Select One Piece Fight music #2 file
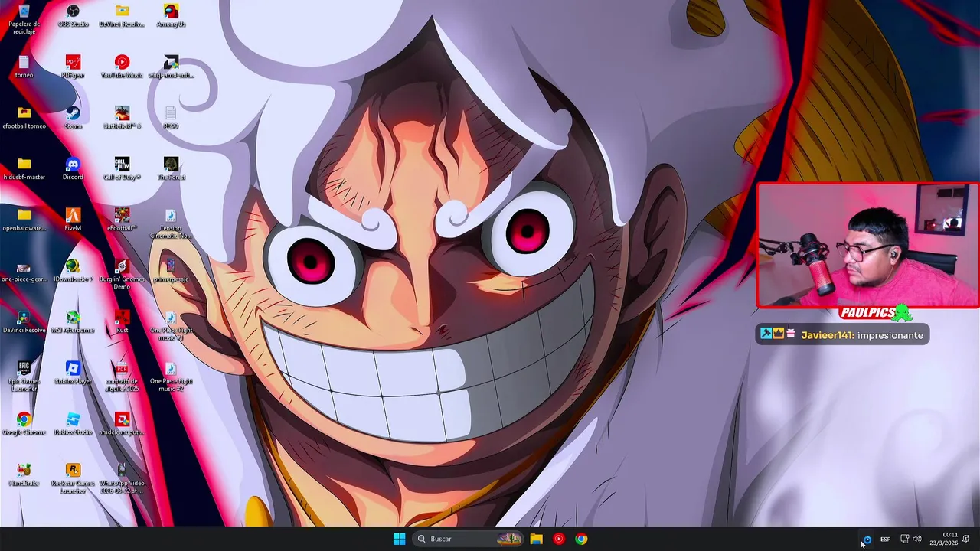This screenshot has width=980, height=551. [171, 377]
